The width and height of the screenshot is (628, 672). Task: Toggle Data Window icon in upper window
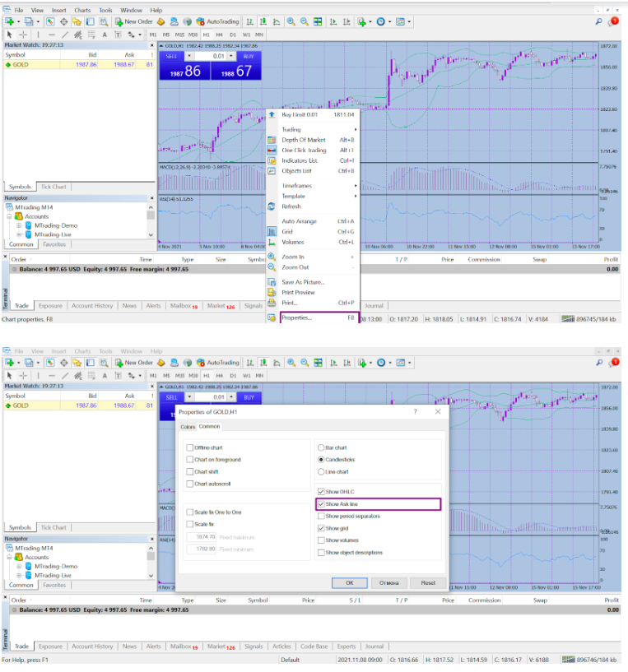(x=63, y=21)
